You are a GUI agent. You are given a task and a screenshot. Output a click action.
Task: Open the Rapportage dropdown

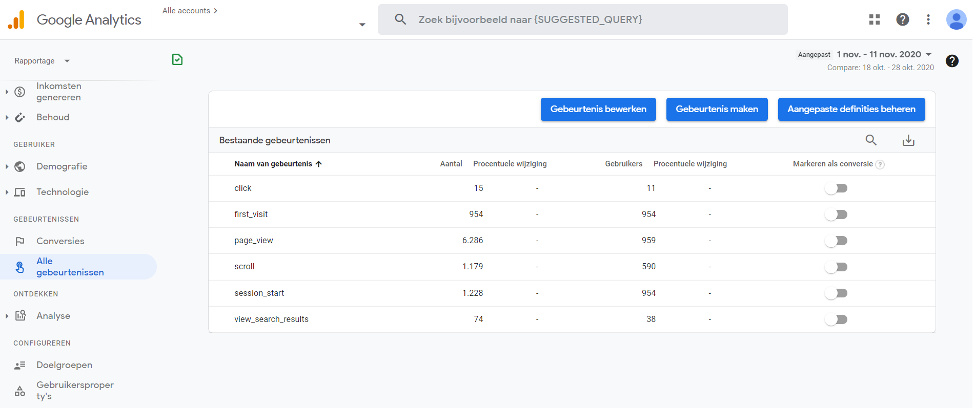[x=42, y=61]
